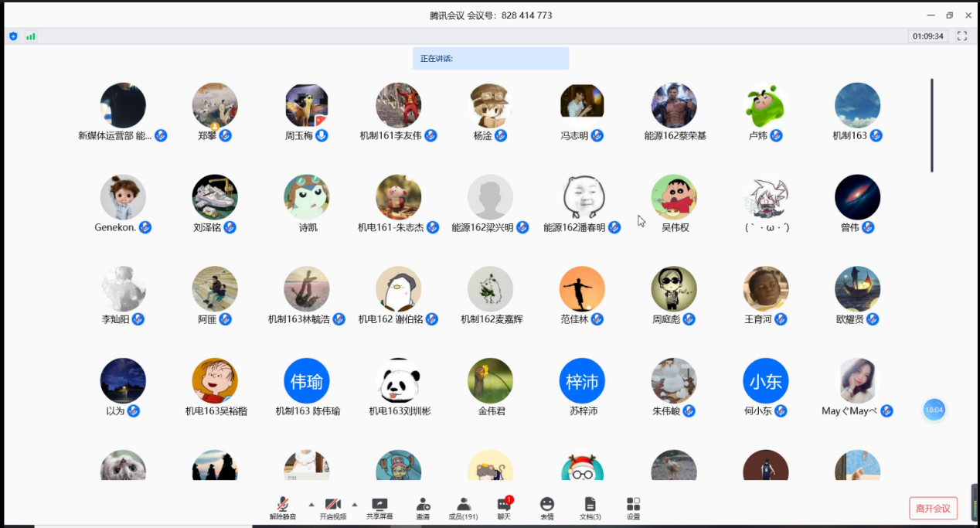Toggle fullscreen mode beside the meeting timer

(x=962, y=36)
